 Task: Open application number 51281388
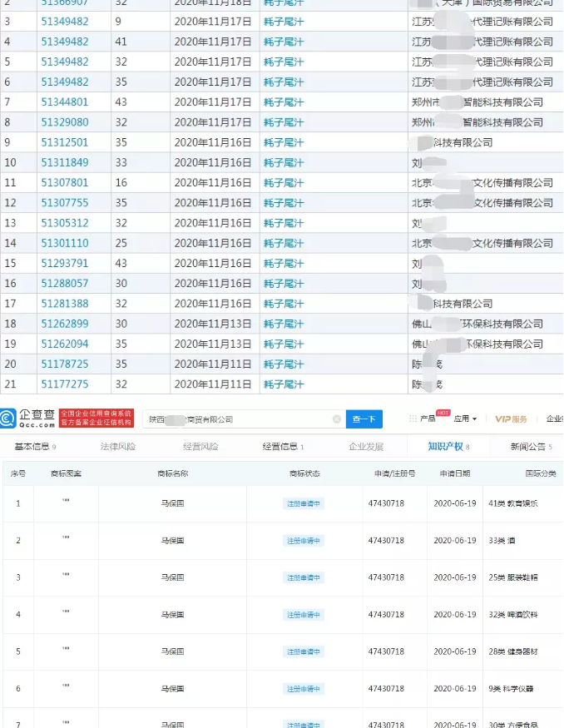click(65, 304)
